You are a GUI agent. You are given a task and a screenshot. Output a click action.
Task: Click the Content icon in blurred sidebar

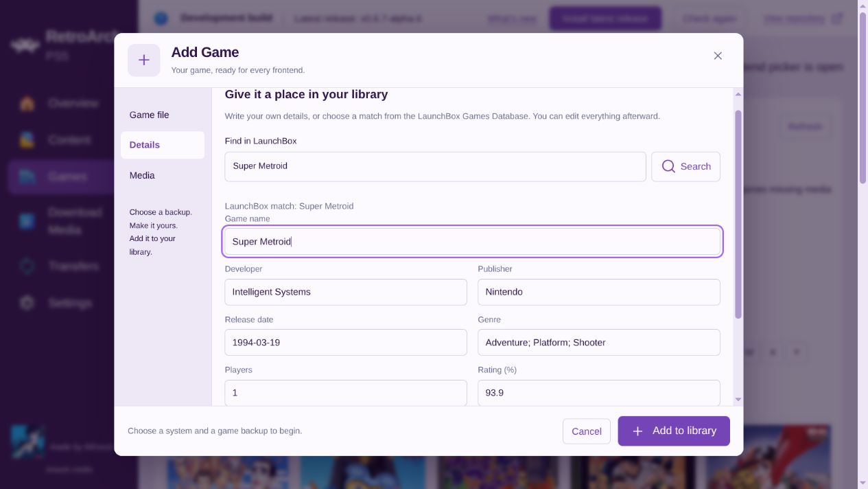pos(27,140)
